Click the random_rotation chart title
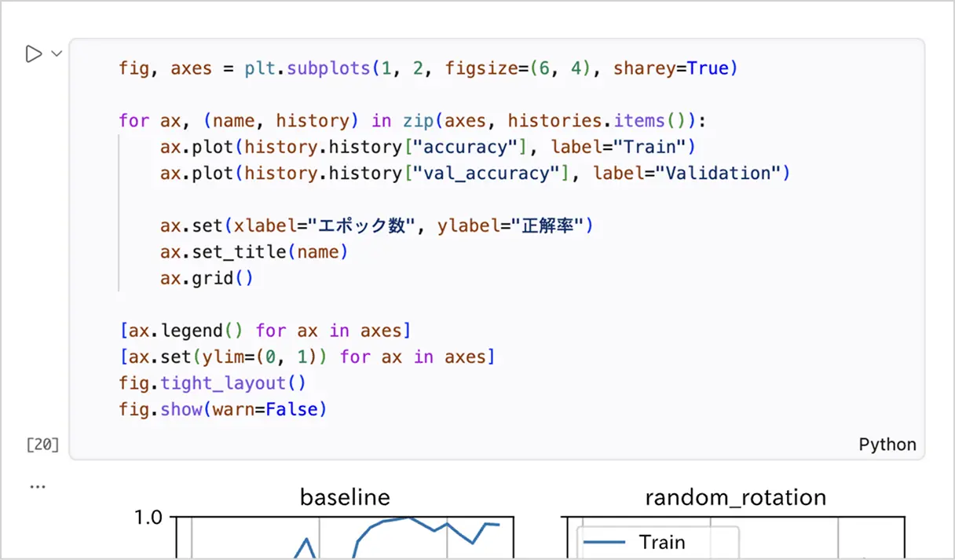The width and height of the screenshot is (955, 560). (735, 498)
